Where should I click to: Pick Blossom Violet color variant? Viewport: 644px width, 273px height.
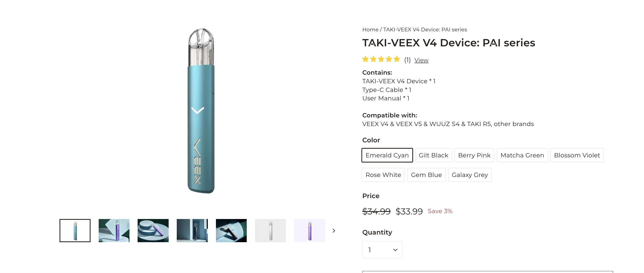[x=577, y=155]
